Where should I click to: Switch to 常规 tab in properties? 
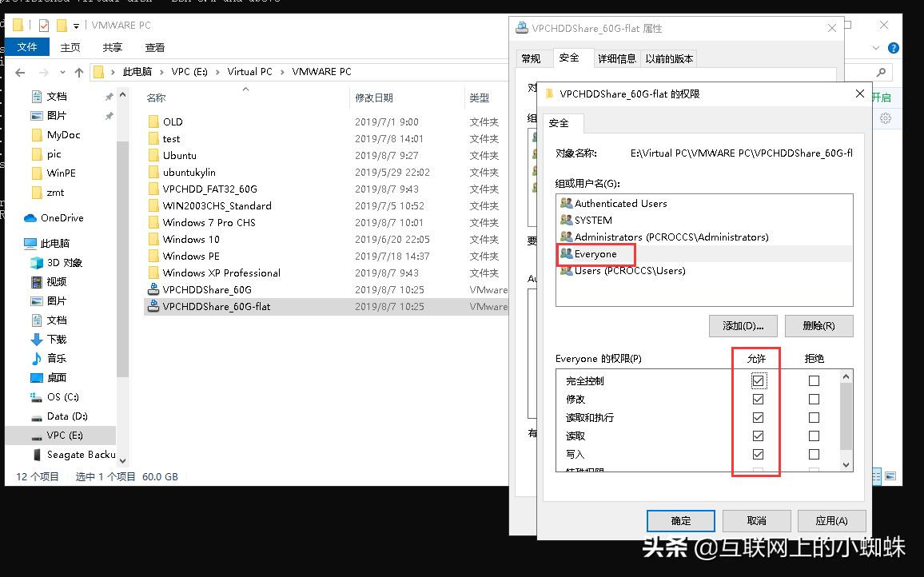tap(531, 59)
